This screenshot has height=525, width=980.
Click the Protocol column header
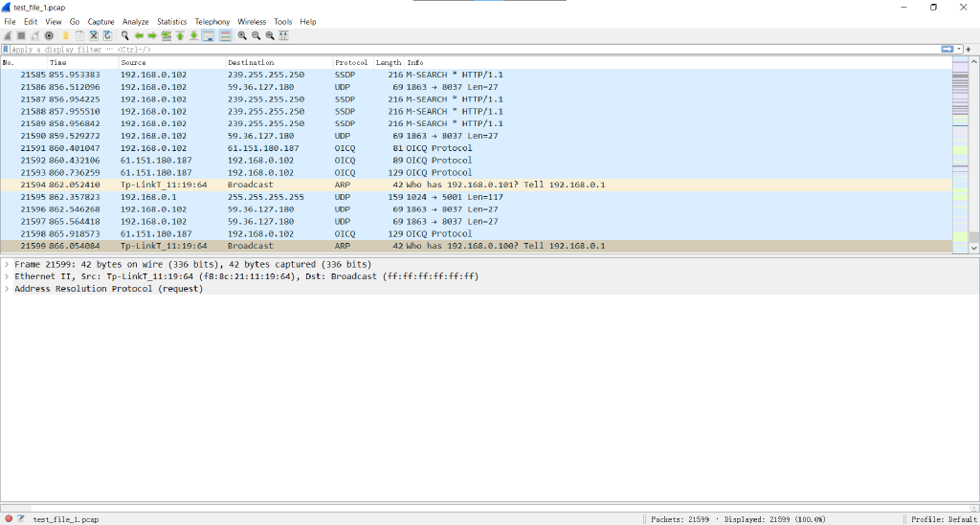350,62
